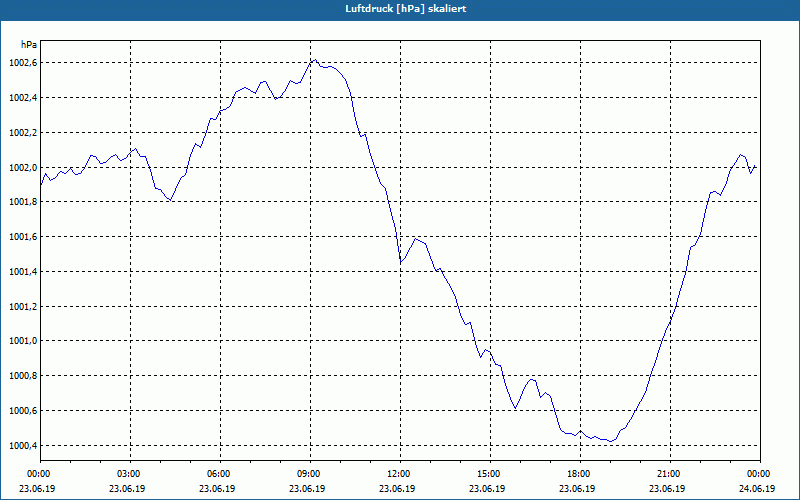
Task: Click the 1002,0 y-axis value
Action: pyautogui.click(x=23, y=167)
